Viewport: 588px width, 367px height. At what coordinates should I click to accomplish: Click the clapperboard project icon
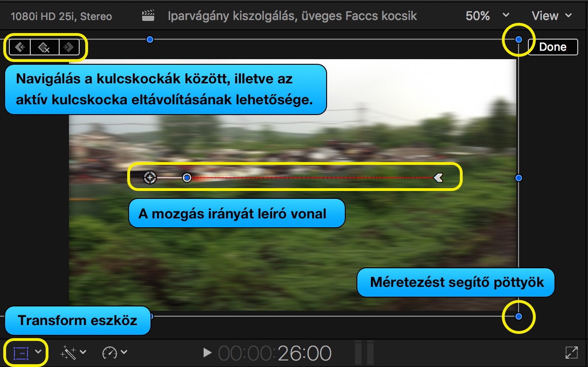[x=148, y=16]
